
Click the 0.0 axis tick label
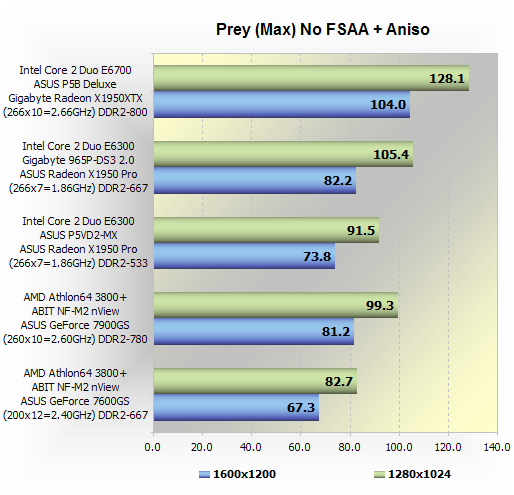click(x=153, y=447)
